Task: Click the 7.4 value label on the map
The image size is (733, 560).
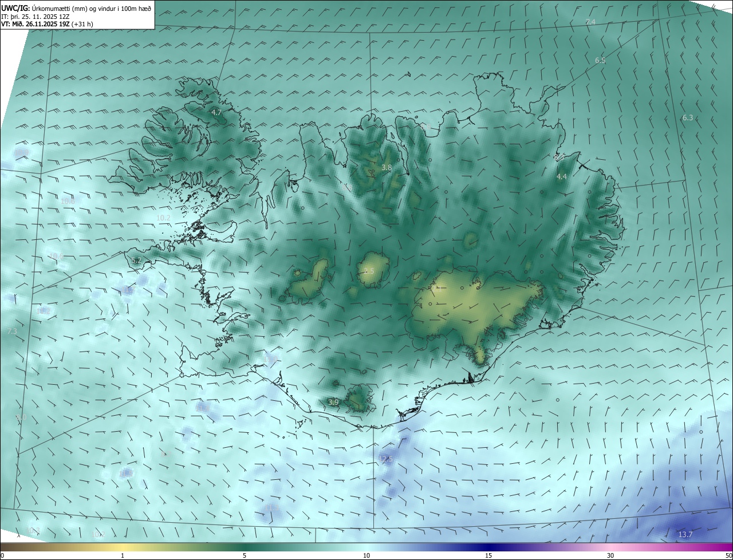Action: tap(590, 22)
